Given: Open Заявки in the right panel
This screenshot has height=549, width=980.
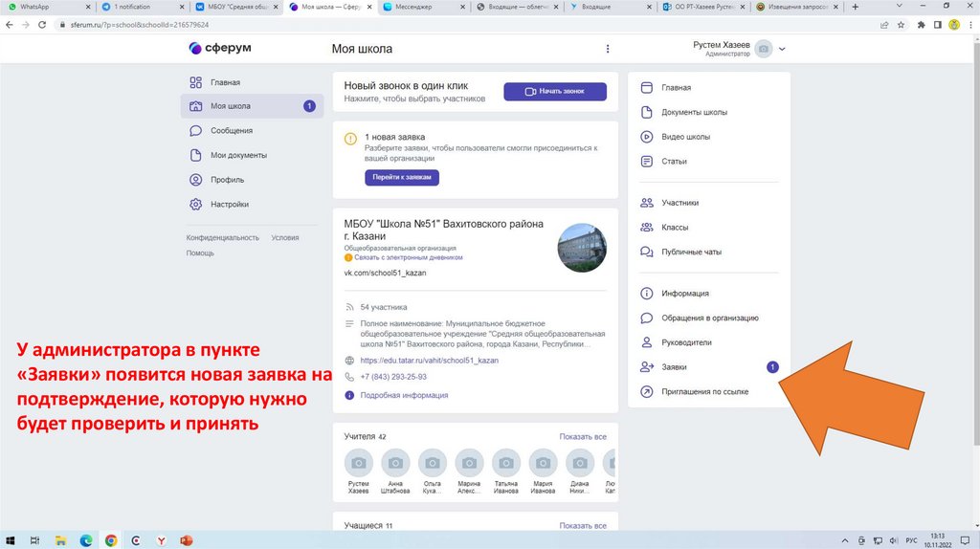Looking at the screenshot, I should tap(674, 367).
